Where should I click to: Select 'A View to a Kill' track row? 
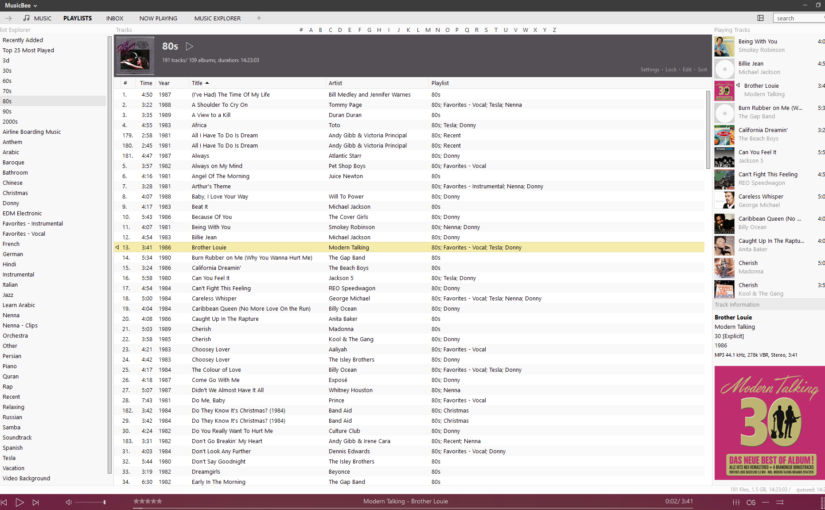(x=409, y=115)
